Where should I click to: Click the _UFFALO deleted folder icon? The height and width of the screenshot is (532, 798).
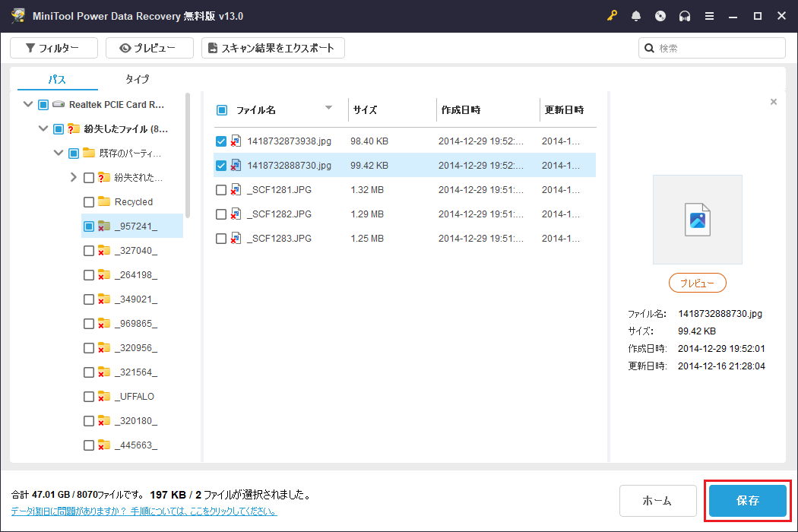click(x=104, y=397)
